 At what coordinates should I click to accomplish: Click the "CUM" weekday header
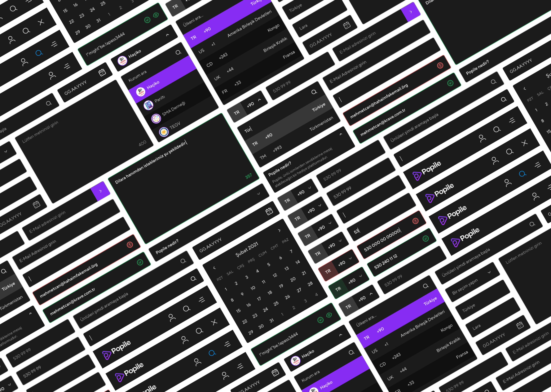coord(262,254)
